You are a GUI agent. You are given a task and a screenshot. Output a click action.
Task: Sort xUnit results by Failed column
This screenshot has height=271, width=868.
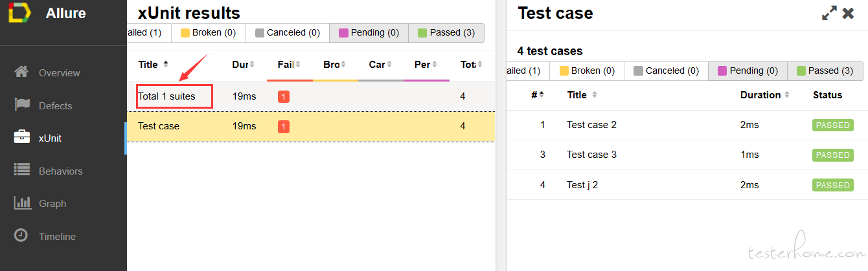point(289,64)
